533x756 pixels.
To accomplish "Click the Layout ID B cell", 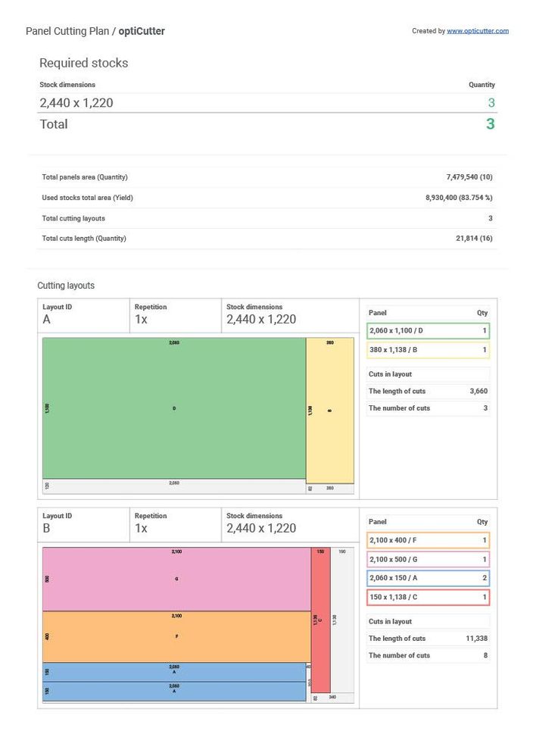I will (x=83, y=523).
